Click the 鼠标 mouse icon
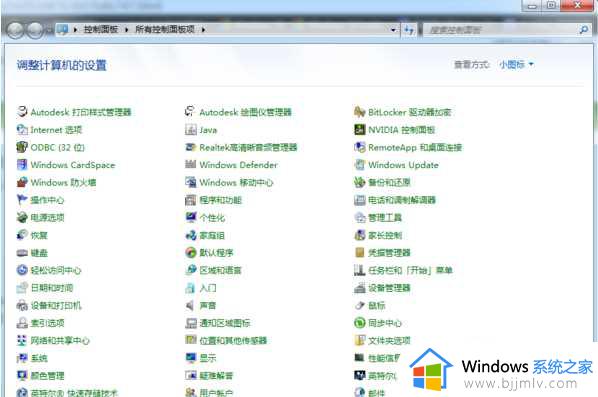 [359, 305]
